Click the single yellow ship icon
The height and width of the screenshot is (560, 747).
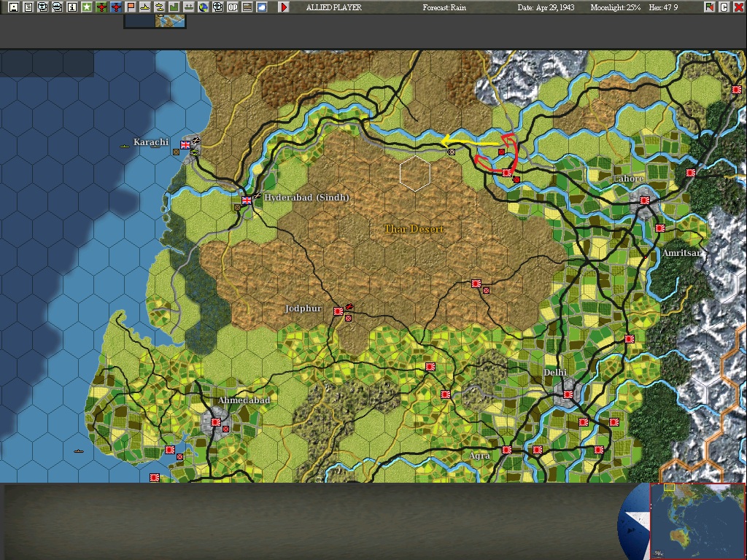(145, 7)
